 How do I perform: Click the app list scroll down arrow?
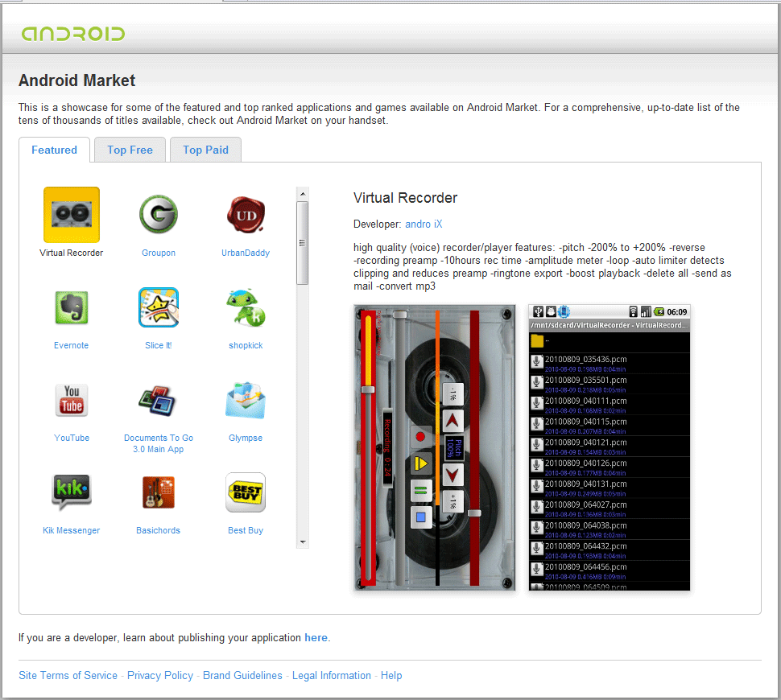click(303, 542)
